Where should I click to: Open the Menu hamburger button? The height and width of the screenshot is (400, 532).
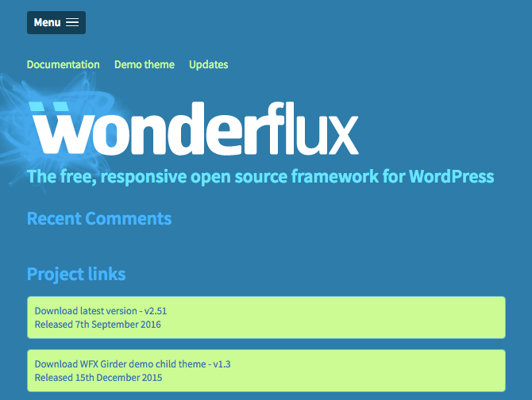coord(56,22)
